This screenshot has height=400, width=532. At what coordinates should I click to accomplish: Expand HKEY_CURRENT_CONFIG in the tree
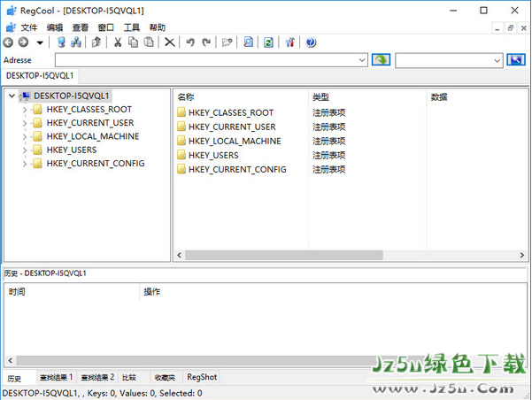(25, 164)
